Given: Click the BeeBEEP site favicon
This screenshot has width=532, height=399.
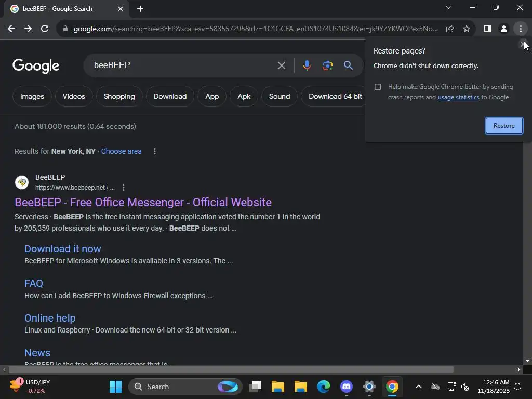Looking at the screenshot, I should [x=22, y=182].
